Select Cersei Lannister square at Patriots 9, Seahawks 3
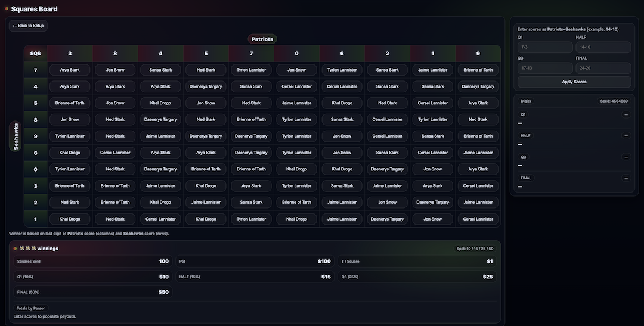The image size is (644, 326). (x=478, y=185)
